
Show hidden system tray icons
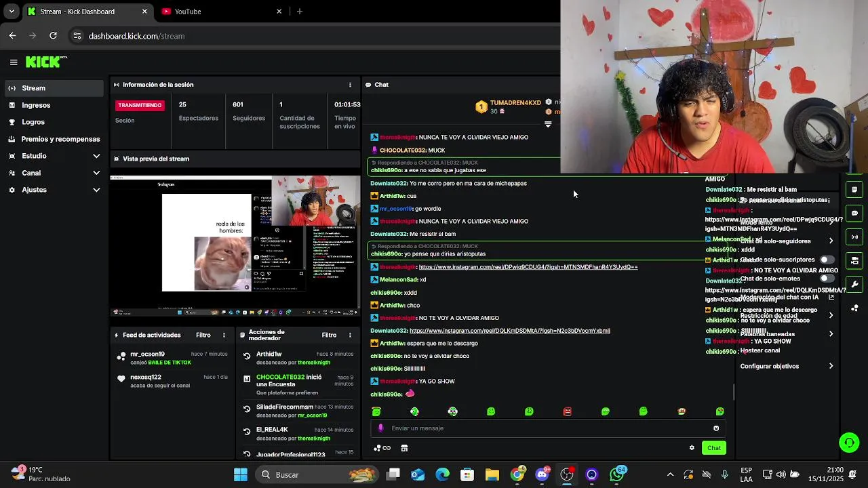tap(670, 474)
